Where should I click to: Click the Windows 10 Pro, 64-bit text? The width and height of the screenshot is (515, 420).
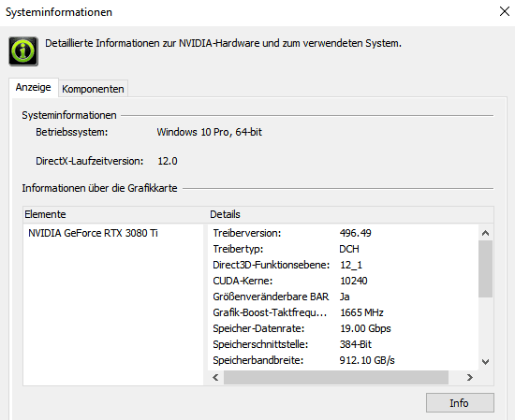coord(209,132)
